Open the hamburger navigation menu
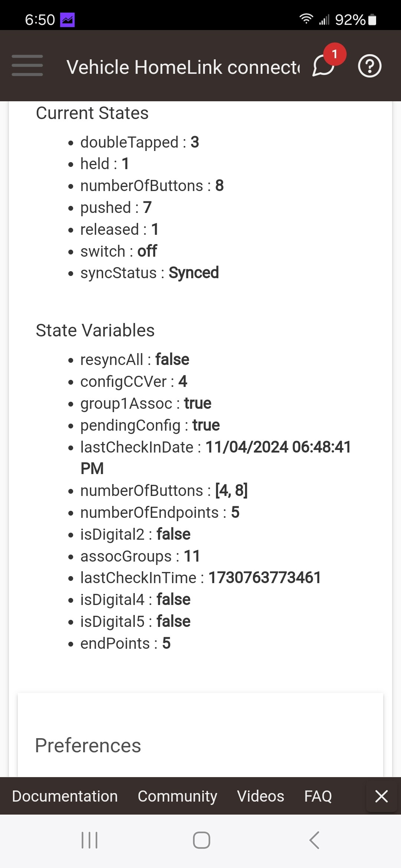Image resolution: width=401 pixels, height=868 pixels. coord(27,66)
